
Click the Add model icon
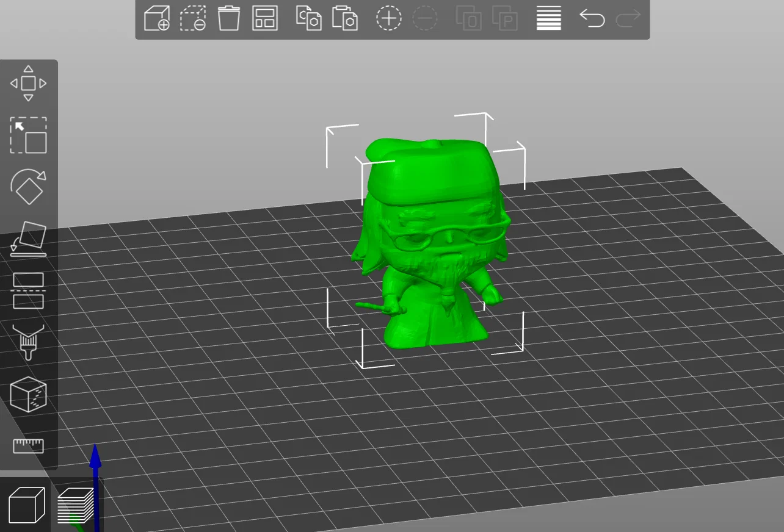(157, 18)
